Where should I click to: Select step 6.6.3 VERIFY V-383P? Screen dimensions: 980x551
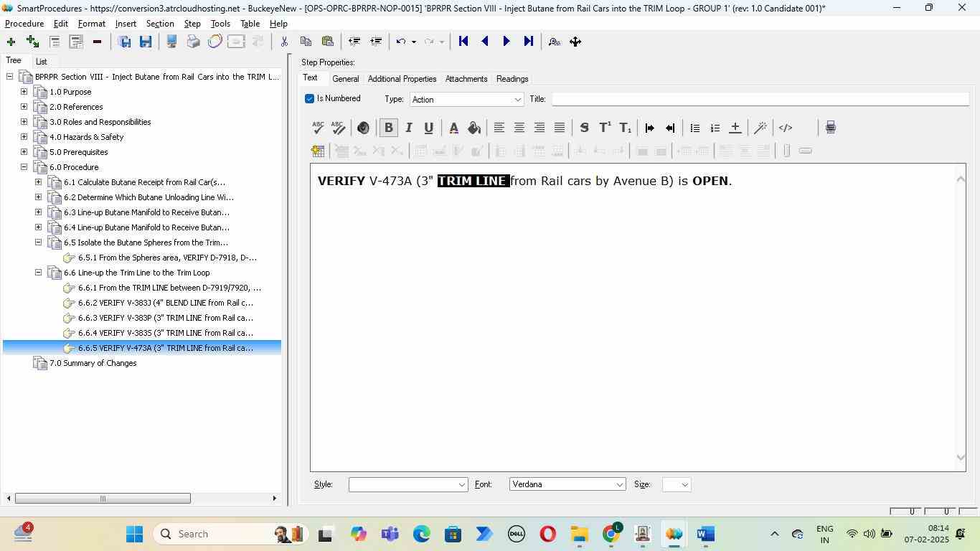166,318
